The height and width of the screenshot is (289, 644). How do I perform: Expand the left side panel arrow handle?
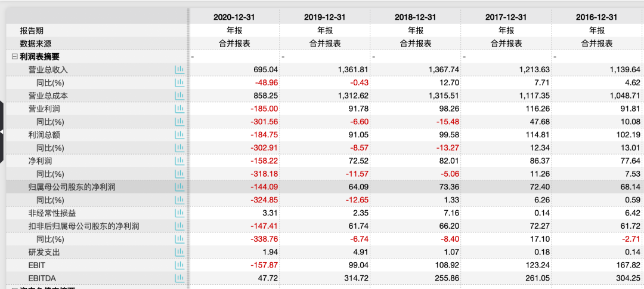pyautogui.click(x=2, y=131)
